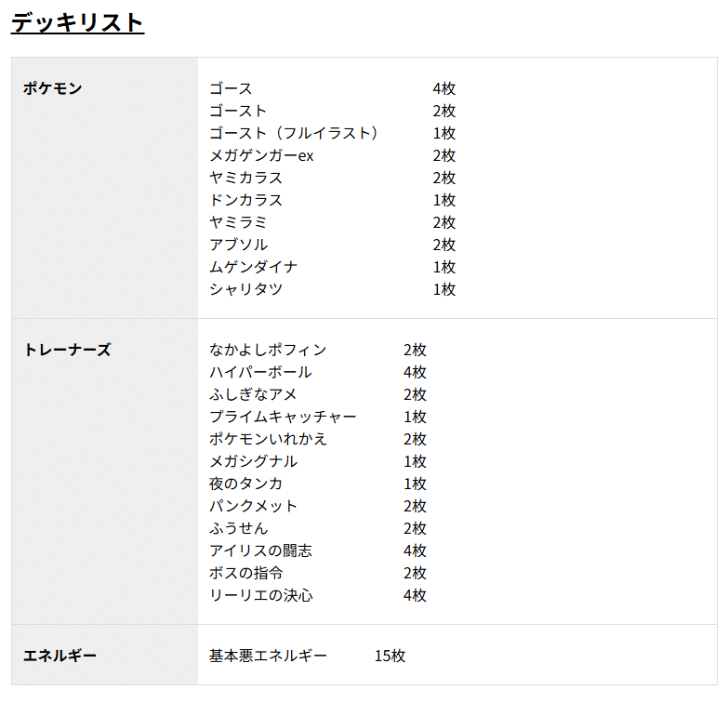
Task: Click the ボスの指令 entry
Action: coord(245,573)
